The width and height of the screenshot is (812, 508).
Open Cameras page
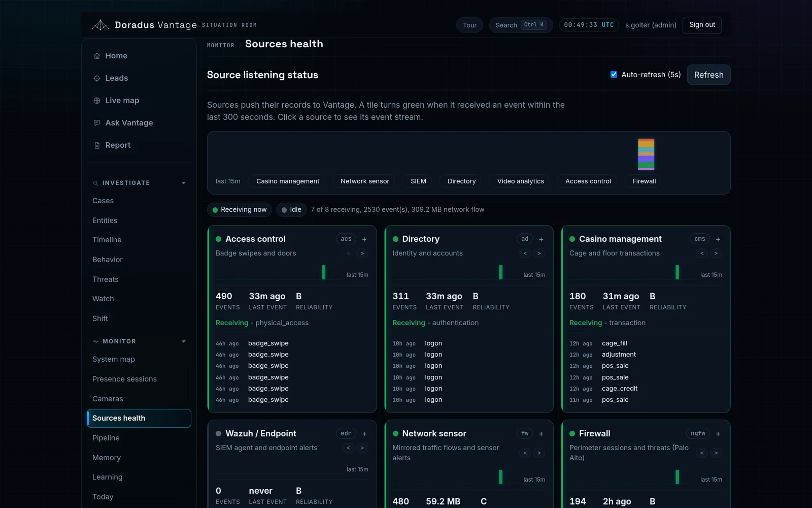[x=139, y=399]
